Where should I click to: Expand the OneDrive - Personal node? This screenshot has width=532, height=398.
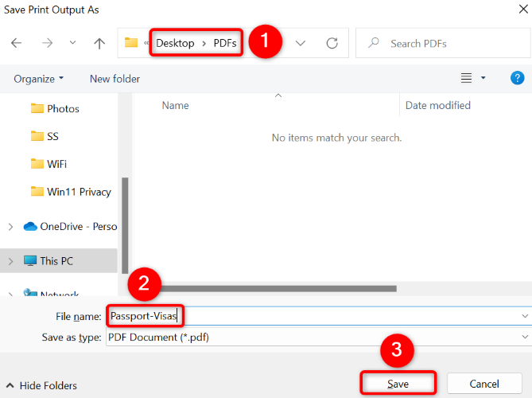point(10,227)
